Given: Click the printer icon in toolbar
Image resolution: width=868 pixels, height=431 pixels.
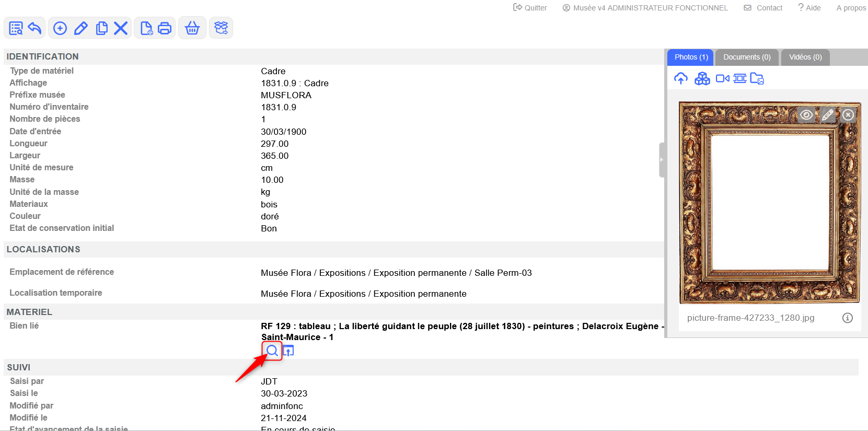Looking at the screenshot, I should tap(165, 28).
